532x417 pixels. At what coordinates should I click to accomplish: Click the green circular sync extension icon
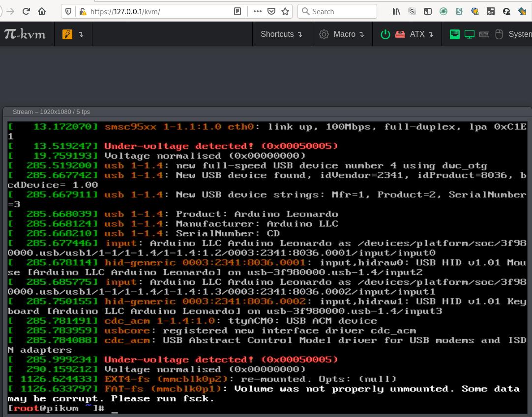point(443,11)
